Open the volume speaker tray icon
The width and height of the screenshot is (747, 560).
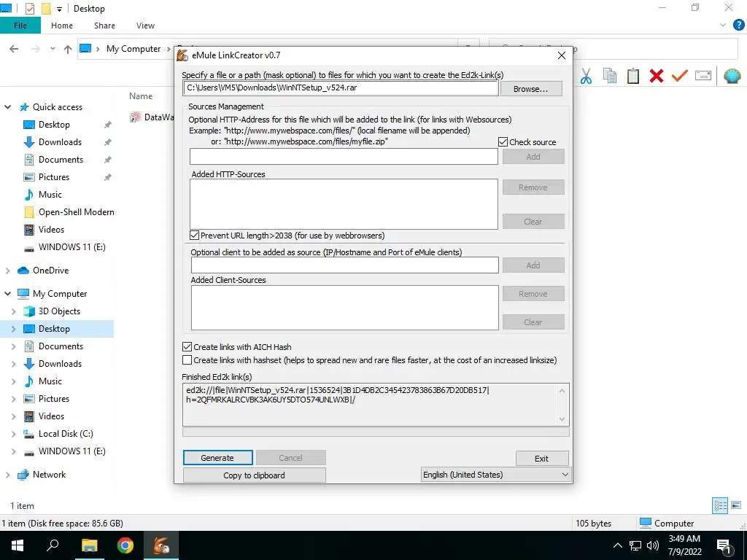point(653,545)
